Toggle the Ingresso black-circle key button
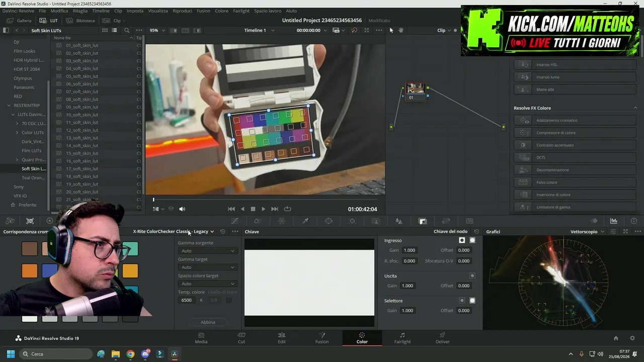This screenshot has height=362, width=644. [462, 240]
